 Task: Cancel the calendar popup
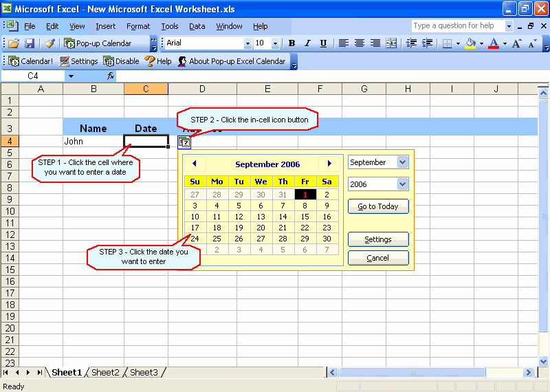[x=378, y=258]
